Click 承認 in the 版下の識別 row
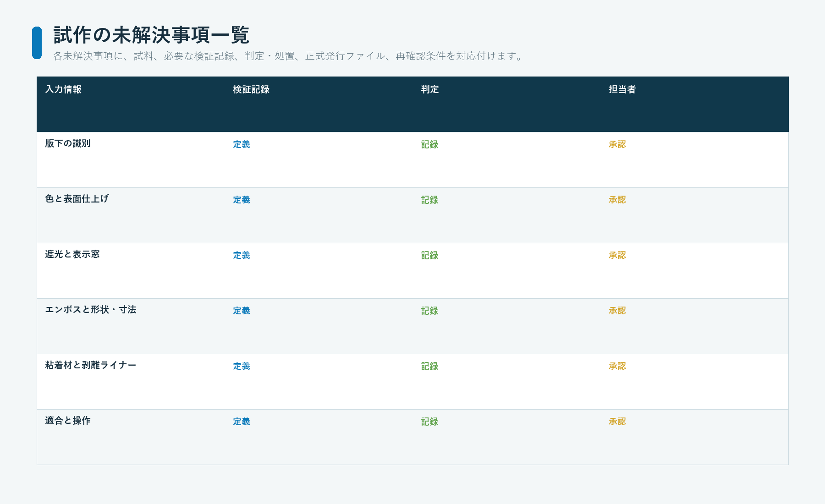 tap(617, 144)
